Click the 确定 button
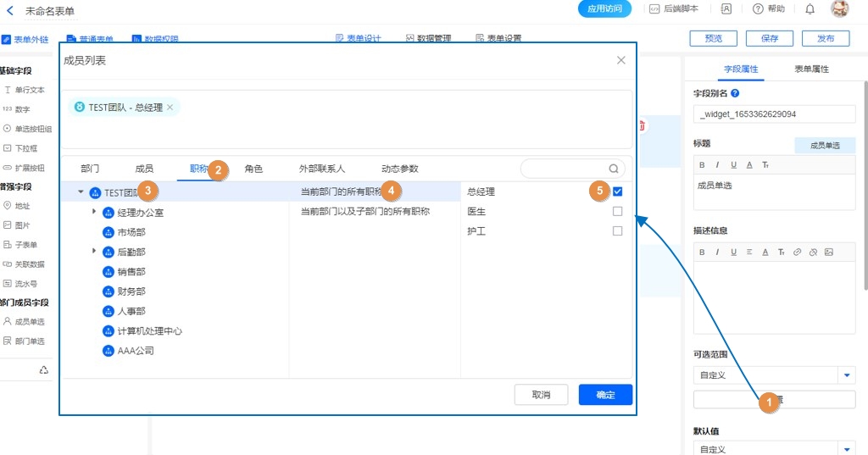 (605, 395)
